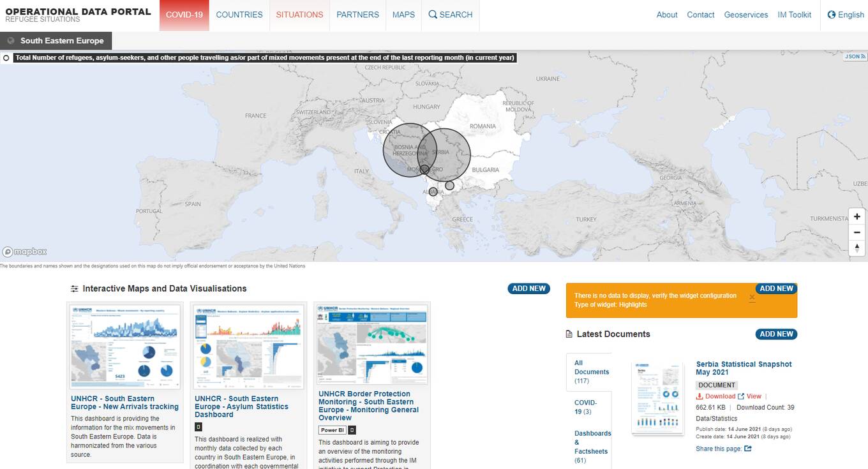Click the external-link View icon
This screenshot has width=868, height=469.
(741, 396)
